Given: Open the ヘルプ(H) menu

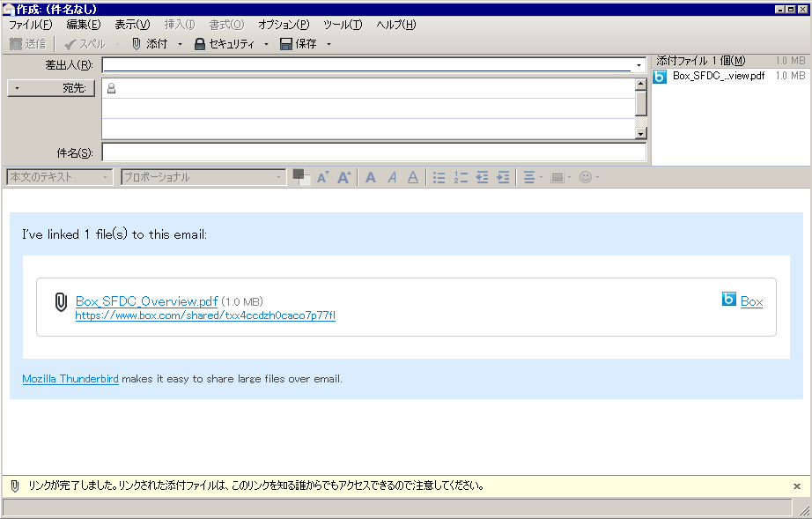Looking at the screenshot, I should tap(396, 25).
